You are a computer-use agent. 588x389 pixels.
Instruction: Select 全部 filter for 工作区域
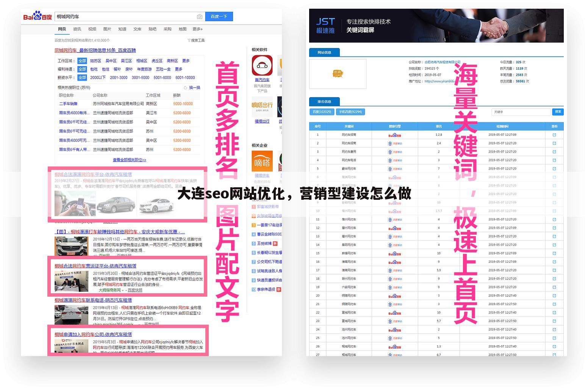82,61
